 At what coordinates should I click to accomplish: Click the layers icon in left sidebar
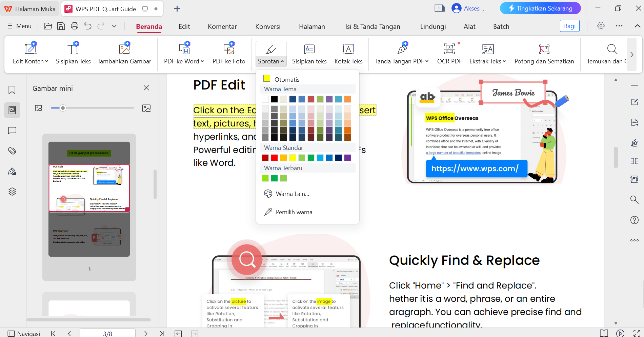[x=12, y=191]
